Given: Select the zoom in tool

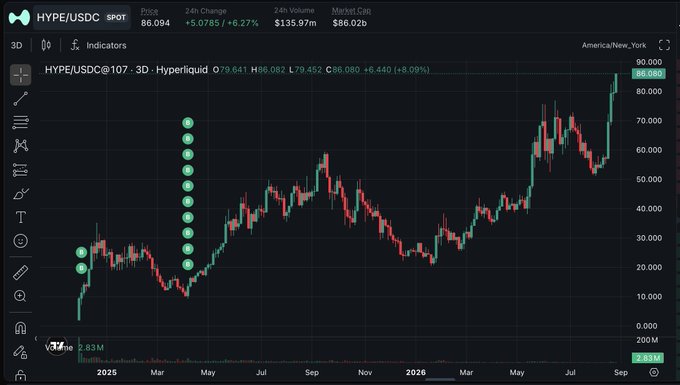Looking at the screenshot, I should click(x=20, y=296).
